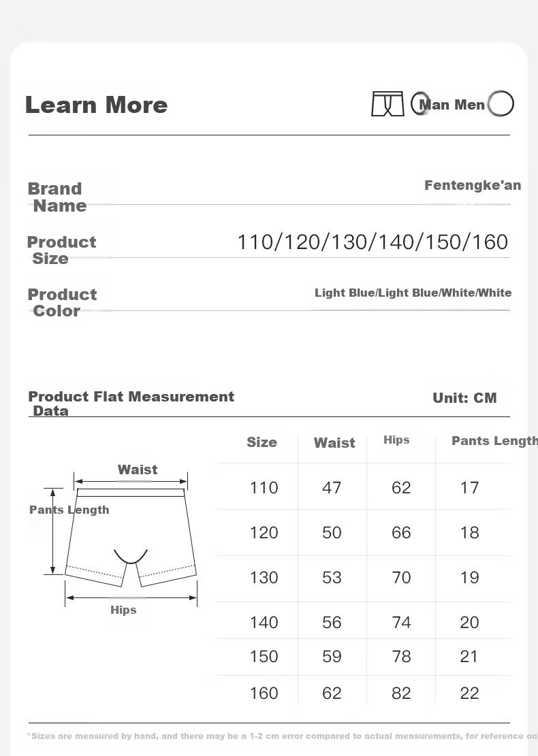Click the Fentengke'an brand name value
This screenshot has height=756, width=538.
(473, 185)
